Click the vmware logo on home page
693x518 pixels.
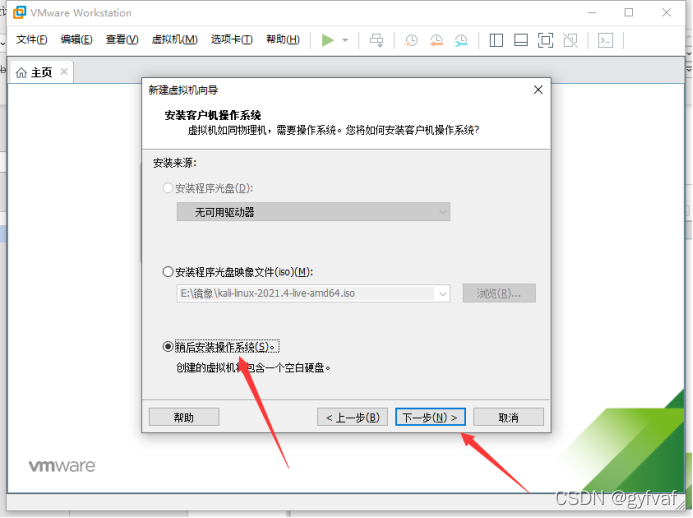pos(62,465)
